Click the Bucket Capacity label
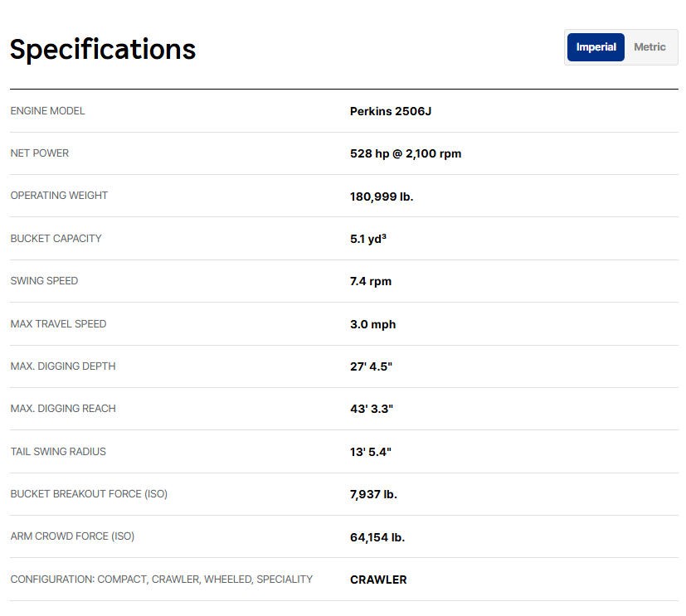Image resolution: width=686 pixels, height=616 pixels. (x=56, y=239)
